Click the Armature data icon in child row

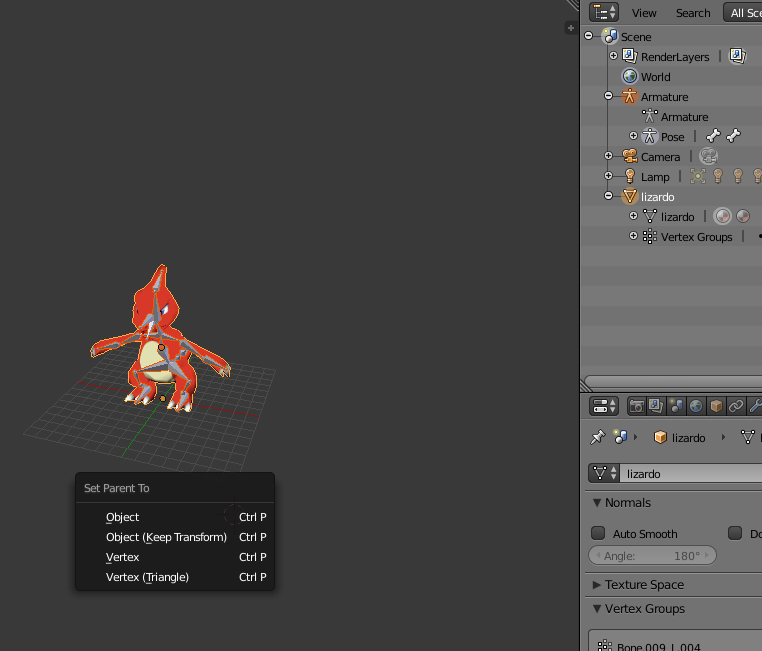click(650, 116)
